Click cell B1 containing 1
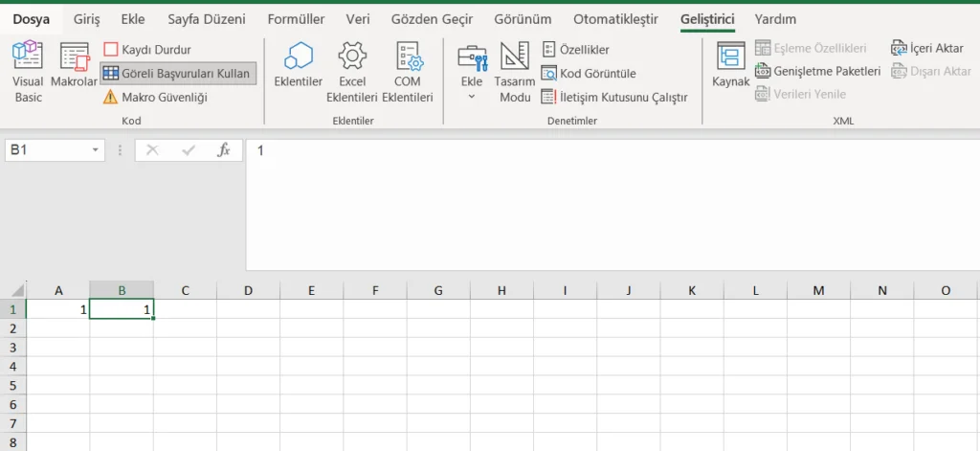 pyautogui.click(x=122, y=309)
